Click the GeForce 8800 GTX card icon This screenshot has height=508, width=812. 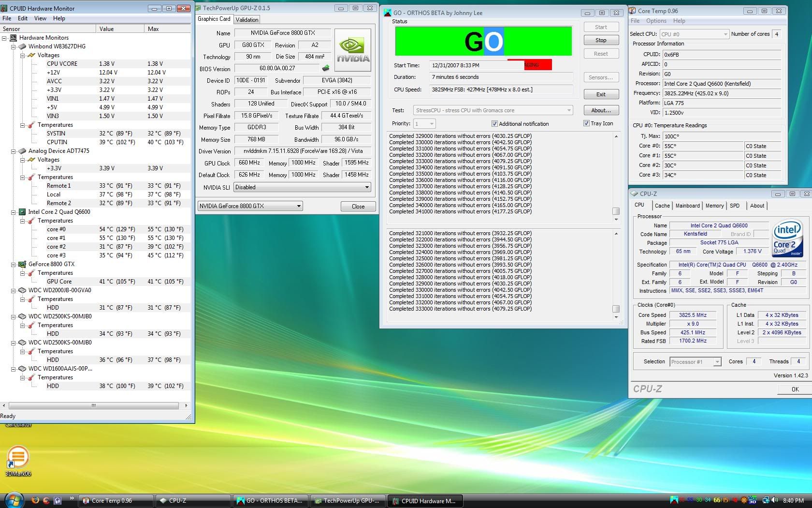[x=22, y=264]
